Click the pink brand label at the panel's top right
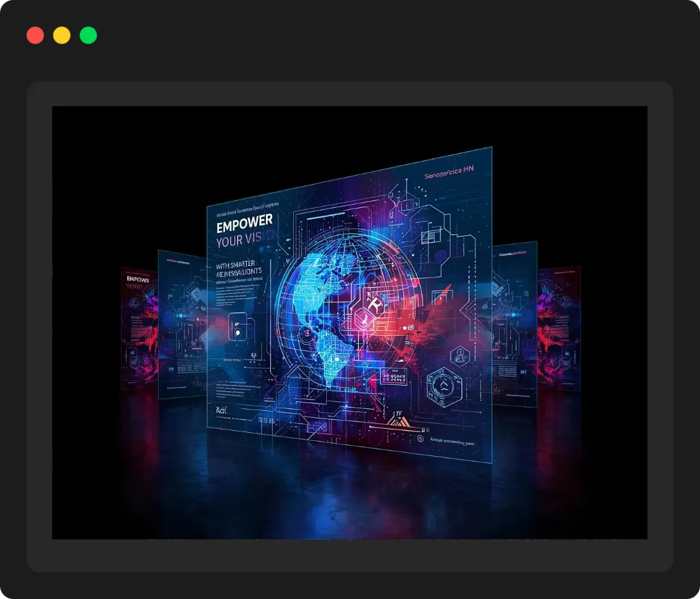The height and width of the screenshot is (599, 700). tap(448, 172)
